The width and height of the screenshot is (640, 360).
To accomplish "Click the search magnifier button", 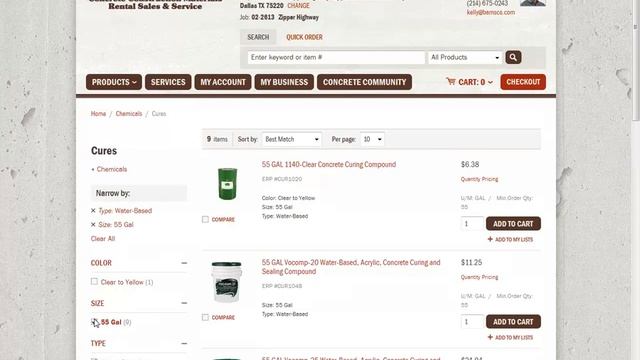I will click(513, 57).
